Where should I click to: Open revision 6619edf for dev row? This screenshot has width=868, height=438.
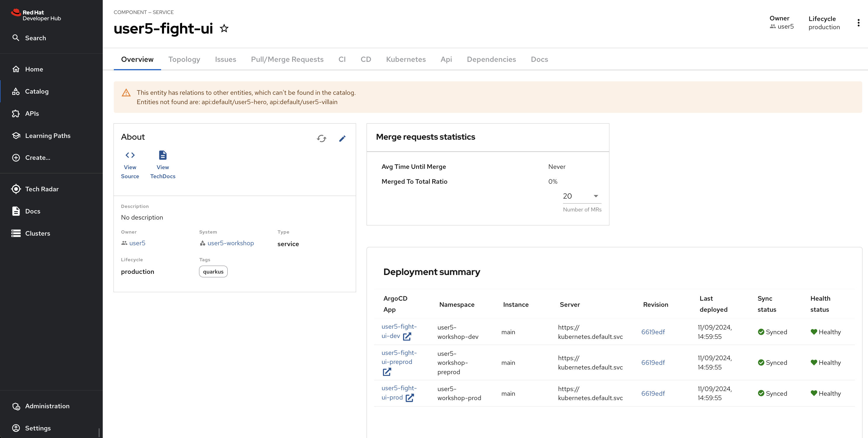[x=653, y=332]
